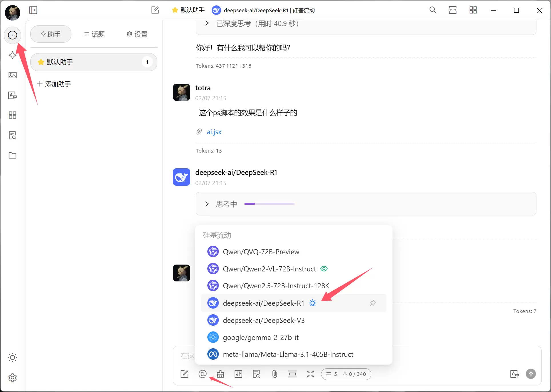The width and height of the screenshot is (551, 392).
Task: Click the 硅基流动 group header in list
Action: pos(217,235)
